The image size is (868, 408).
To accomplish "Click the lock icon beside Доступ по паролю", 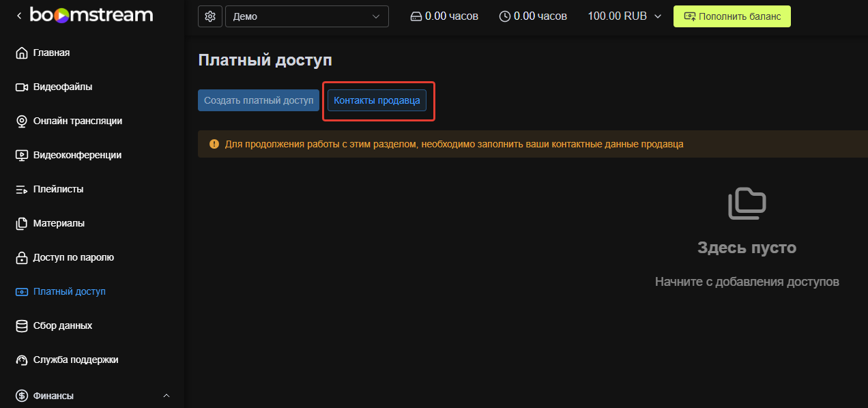I will [21, 258].
